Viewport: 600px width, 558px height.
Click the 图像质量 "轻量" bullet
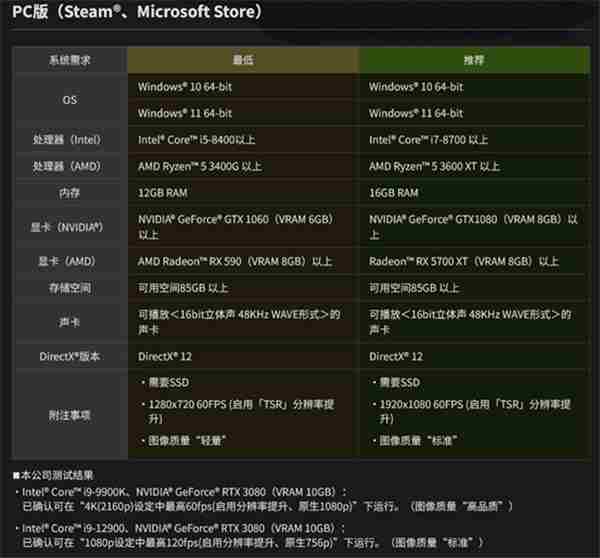[x=183, y=441]
